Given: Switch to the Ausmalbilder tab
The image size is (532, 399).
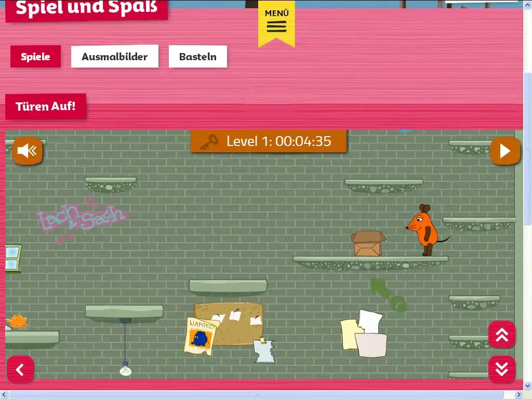Looking at the screenshot, I should click(115, 56).
